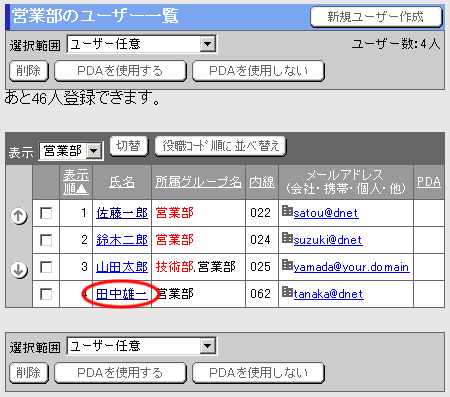Click the 切替 button
The image size is (450, 397).
pyautogui.click(x=128, y=146)
